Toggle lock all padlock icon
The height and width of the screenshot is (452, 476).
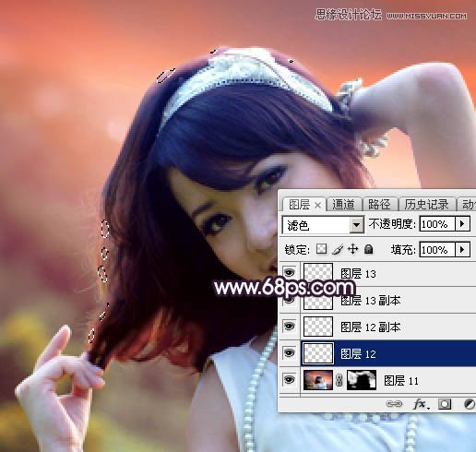368,249
